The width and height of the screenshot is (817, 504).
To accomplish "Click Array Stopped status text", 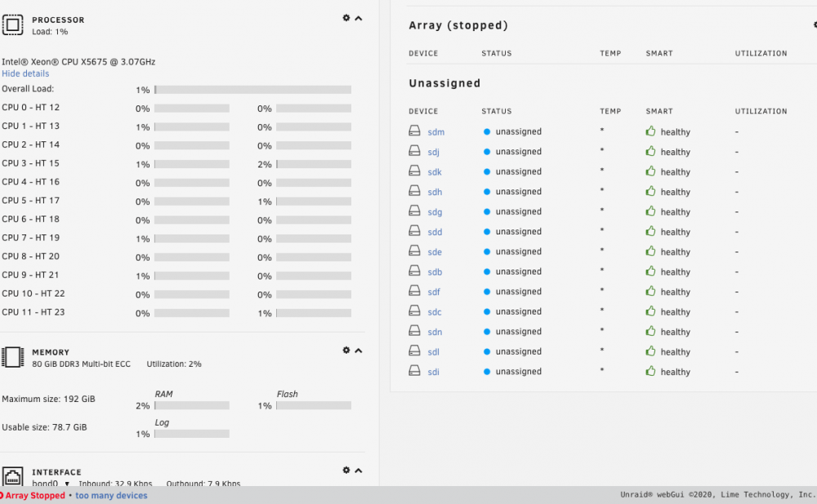I will tap(35, 495).
